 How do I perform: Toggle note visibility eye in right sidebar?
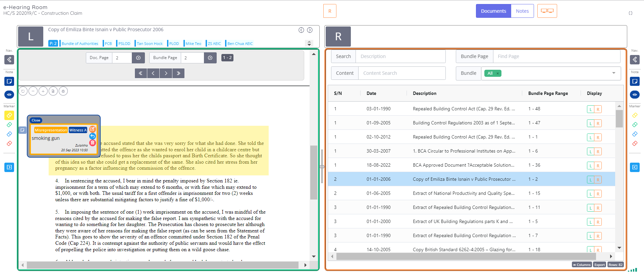tap(635, 95)
